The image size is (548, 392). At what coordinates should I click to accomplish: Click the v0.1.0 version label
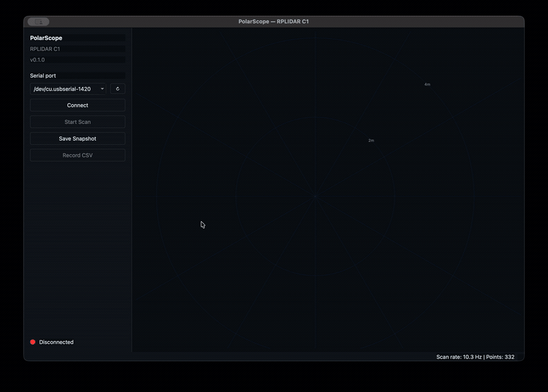pos(37,60)
